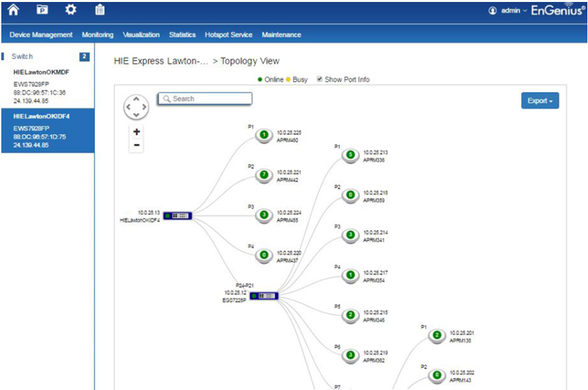588x390 pixels.
Task: Open the project folder icon in top bar
Action: click(x=42, y=10)
